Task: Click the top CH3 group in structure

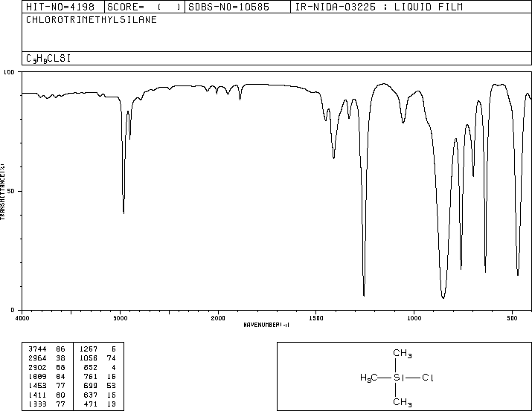Action: pyautogui.click(x=403, y=353)
